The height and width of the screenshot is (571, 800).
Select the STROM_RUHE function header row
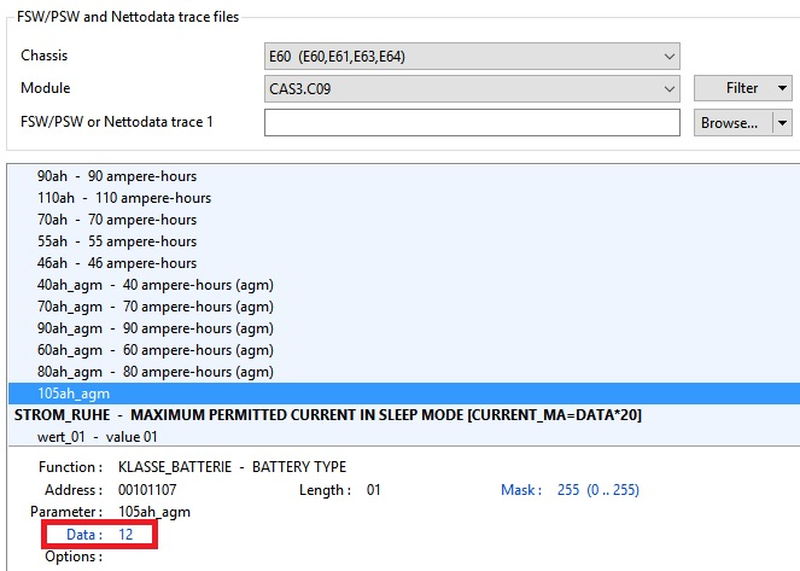pos(327,415)
